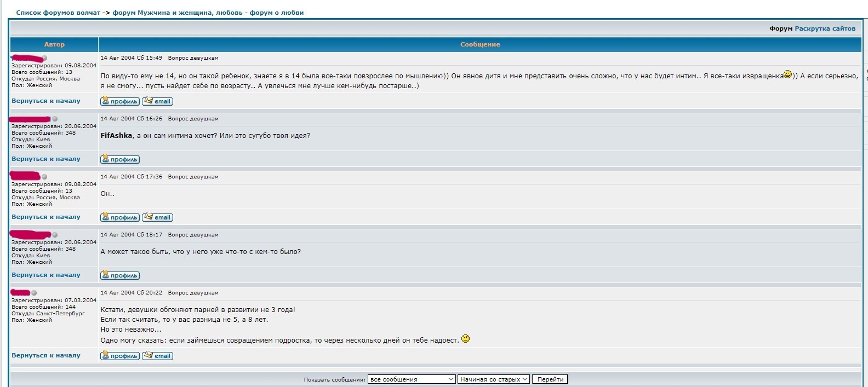The width and height of the screenshot is (868, 387).
Task: Open profile of 18:17 post author
Action: 120,275
